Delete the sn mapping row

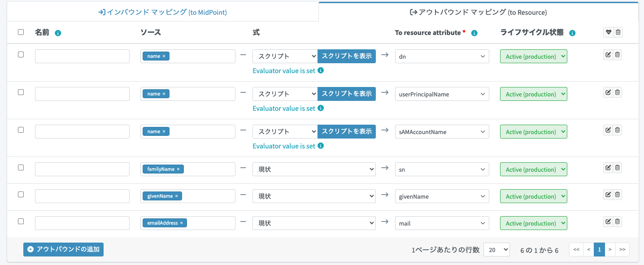(618, 167)
